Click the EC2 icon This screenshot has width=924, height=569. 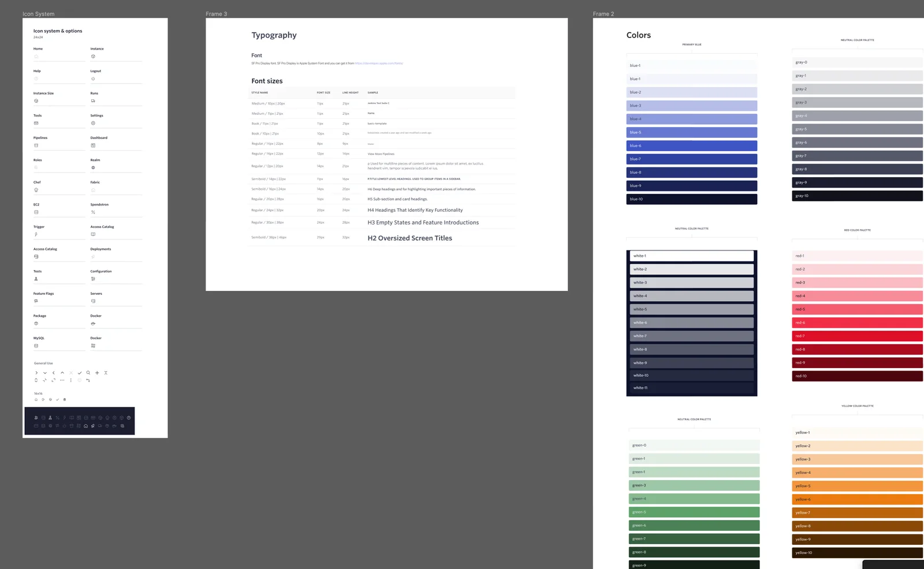36,212
